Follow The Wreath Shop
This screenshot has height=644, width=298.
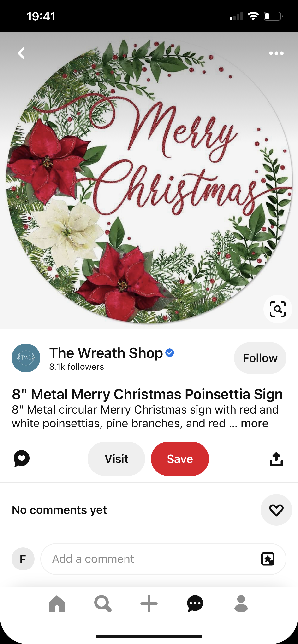[260, 358]
